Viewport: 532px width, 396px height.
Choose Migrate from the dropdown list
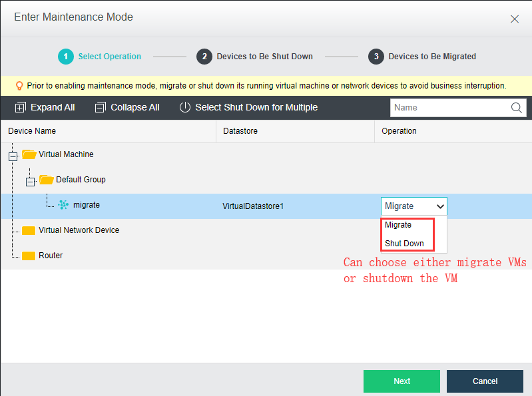[398, 225]
